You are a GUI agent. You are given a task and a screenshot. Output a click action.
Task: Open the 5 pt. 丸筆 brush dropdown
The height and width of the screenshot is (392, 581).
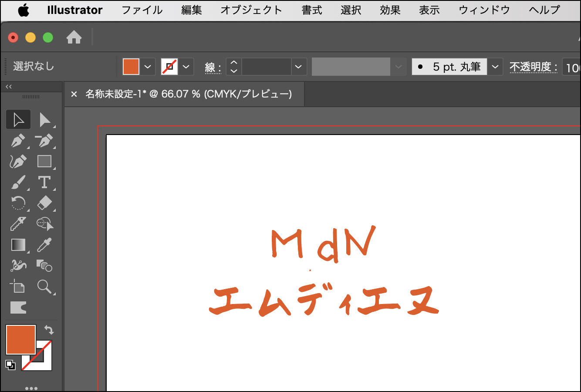tap(495, 67)
